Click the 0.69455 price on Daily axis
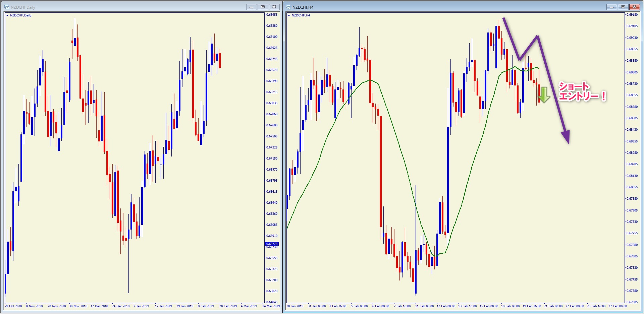 [x=272, y=15]
